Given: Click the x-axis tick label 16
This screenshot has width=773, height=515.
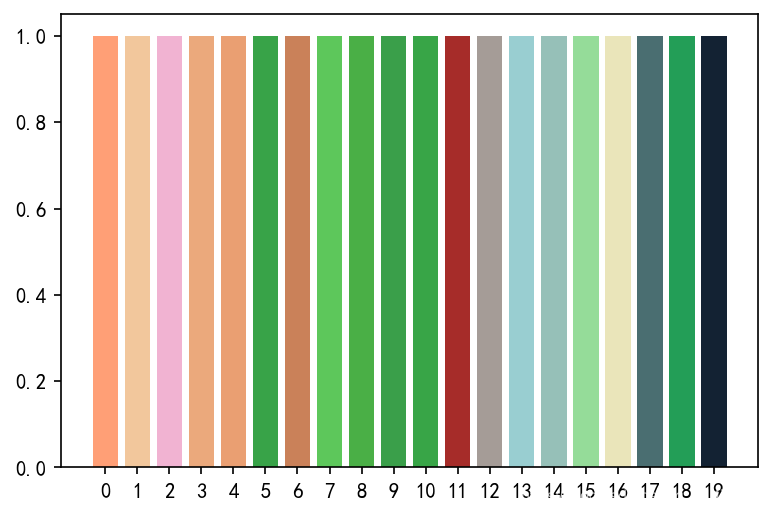Looking at the screenshot, I should point(618,491).
